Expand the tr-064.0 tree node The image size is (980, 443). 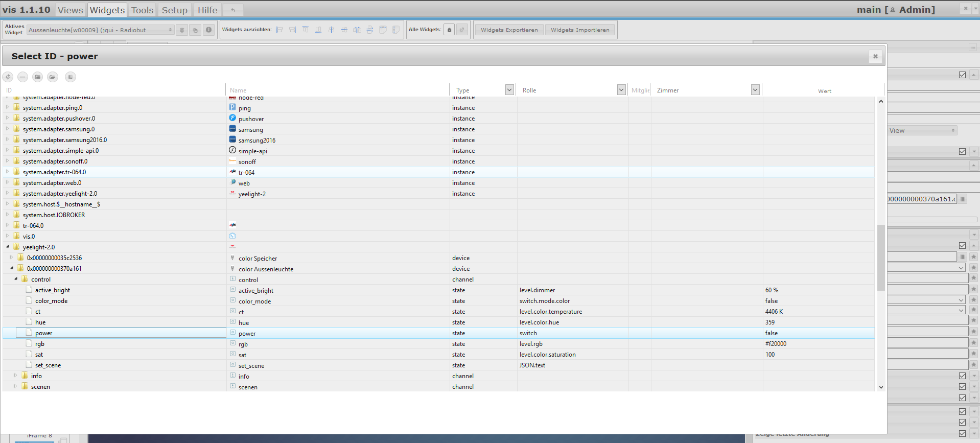click(x=8, y=225)
